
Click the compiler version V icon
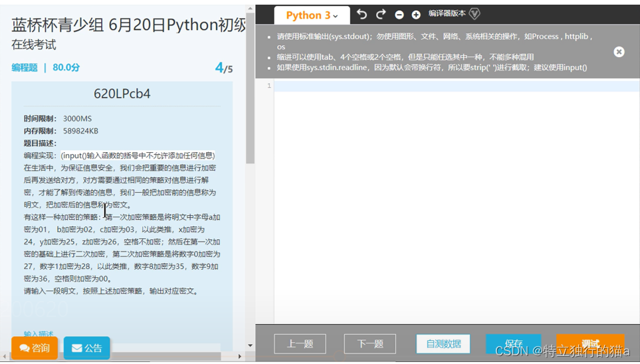pyautogui.click(x=475, y=14)
